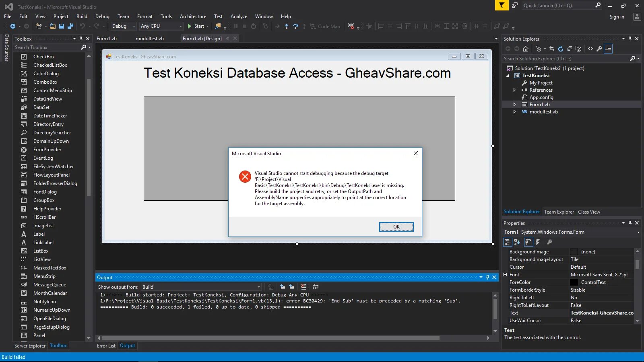The width and height of the screenshot is (644, 362).
Task: Collapse all nodes in Solution Explorer
Action: pyautogui.click(x=570, y=49)
